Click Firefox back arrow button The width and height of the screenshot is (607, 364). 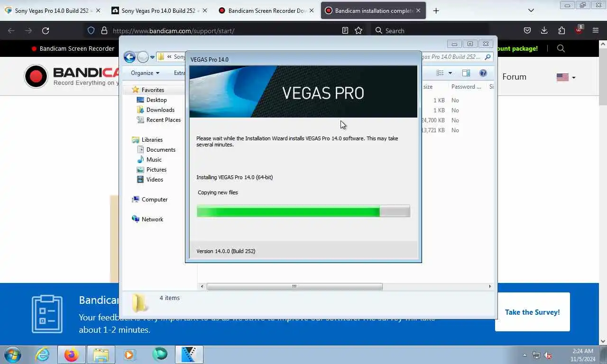click(x=11, y=30)
